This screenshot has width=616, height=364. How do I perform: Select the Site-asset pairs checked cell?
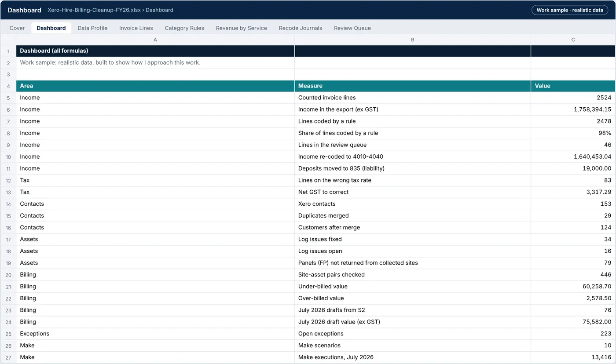(413, 275)
